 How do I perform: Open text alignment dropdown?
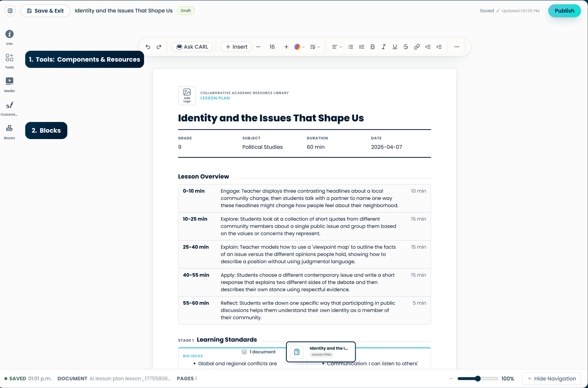pos(337,47)
